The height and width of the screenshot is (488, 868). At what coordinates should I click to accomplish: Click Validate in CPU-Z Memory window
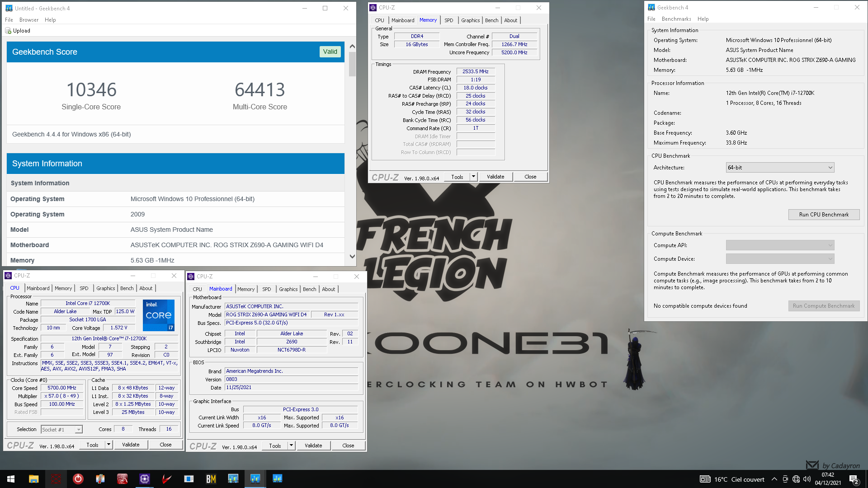click(x=495, y=177)
